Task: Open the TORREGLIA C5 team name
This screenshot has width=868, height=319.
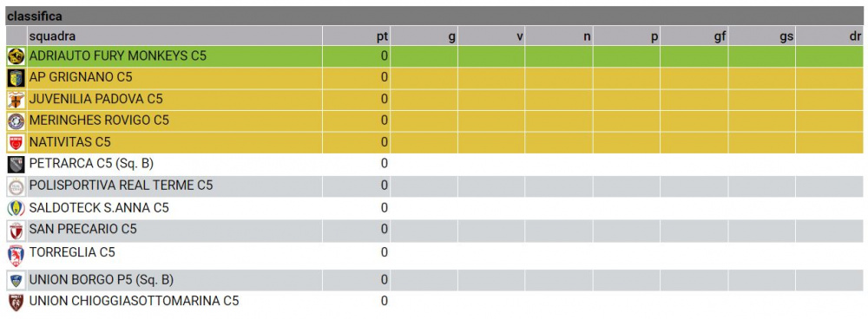Action: [72, 252]
